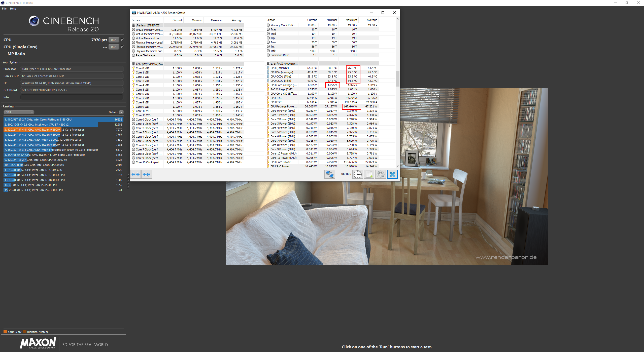Open HWiNFO remote network connection icon
This screenshot has width=644, height=352.
tap(329, 174)
